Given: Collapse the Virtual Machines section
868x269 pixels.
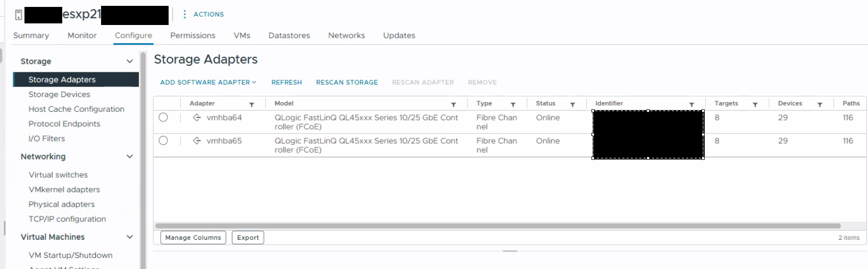Looking at the screenshot, I should pyautogui.click(x=129, y=237).
